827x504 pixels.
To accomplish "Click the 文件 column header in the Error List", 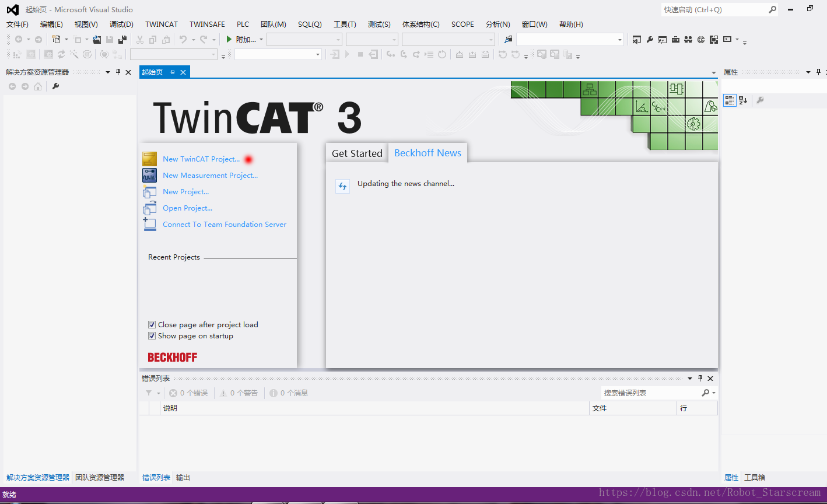I will 633,408.
